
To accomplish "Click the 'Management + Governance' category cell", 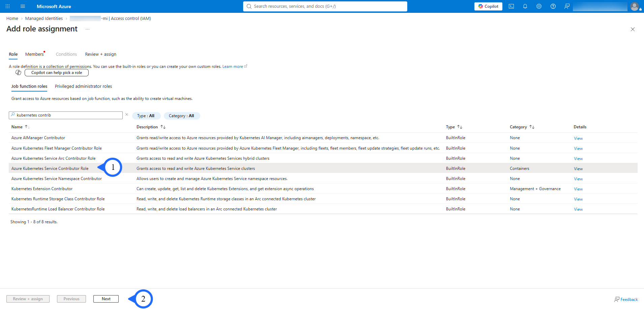I will click(x=535, y=189).
